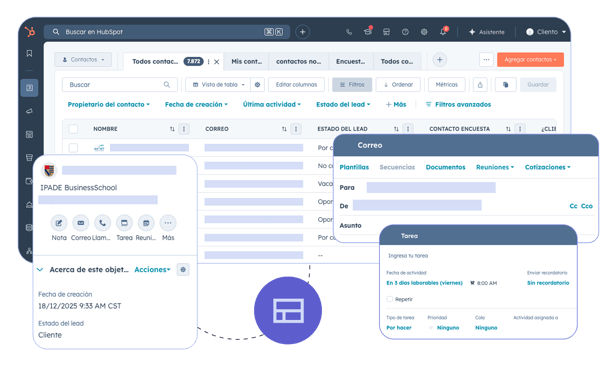Open the Vista de tabla dropdown
This screenshot has height=366, width=616.
218,84
